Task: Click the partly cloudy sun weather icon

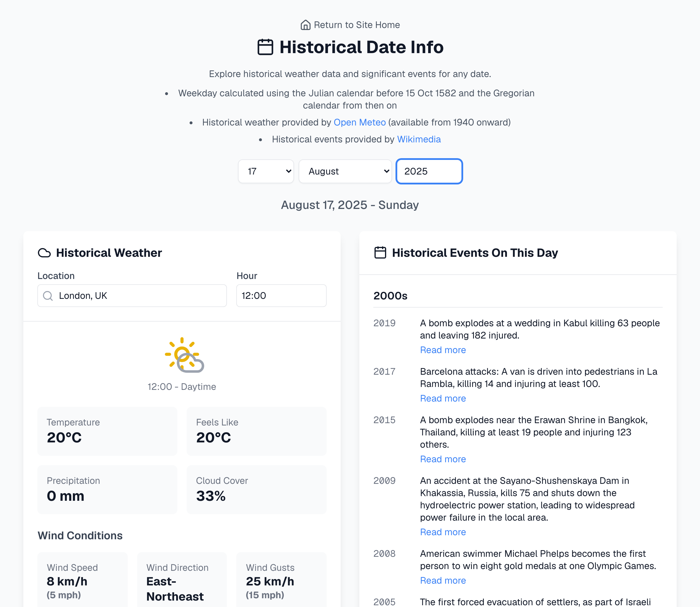Action: click(x=184, y=355)
